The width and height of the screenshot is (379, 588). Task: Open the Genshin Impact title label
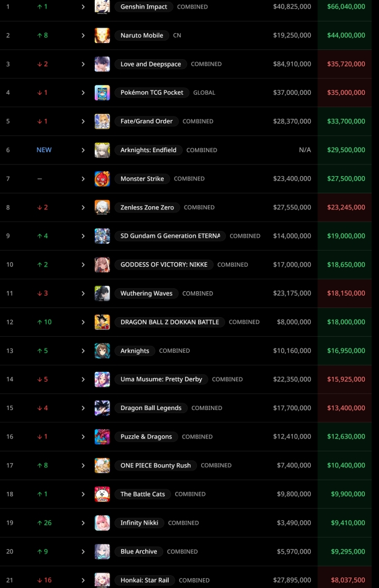[x=143, y=7]
